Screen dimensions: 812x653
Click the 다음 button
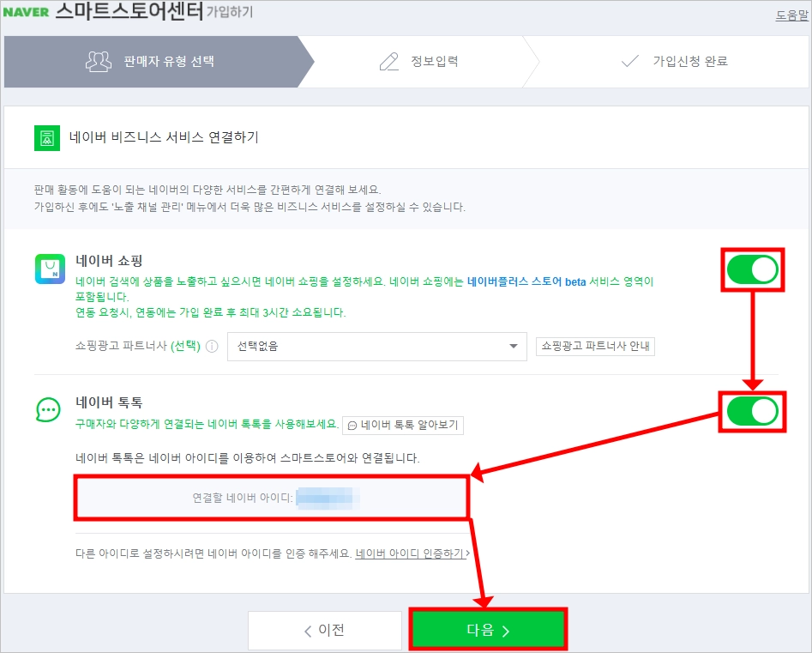[x=489, y=629]
